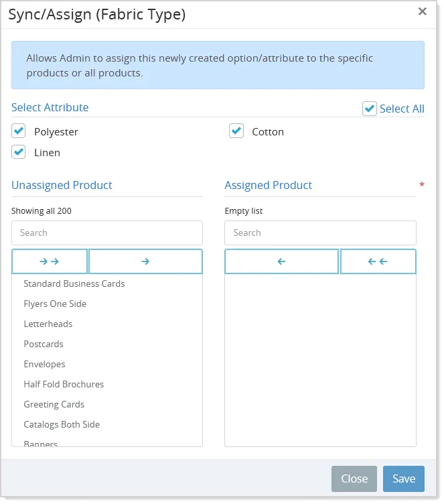444x504 pixels.
Task: Close the Sync/Assign dialog with X
Action: 423,11
